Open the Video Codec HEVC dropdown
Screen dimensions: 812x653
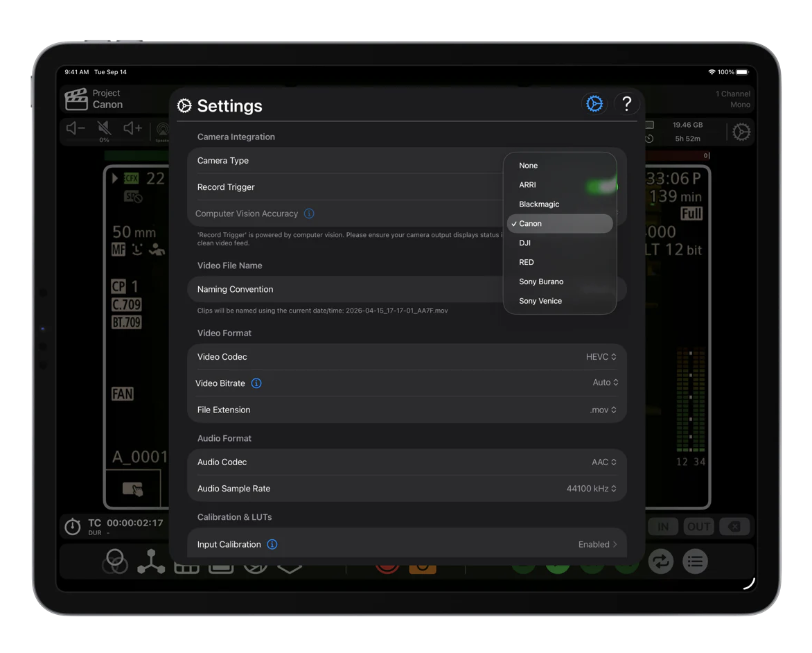(x=601, y=357)
